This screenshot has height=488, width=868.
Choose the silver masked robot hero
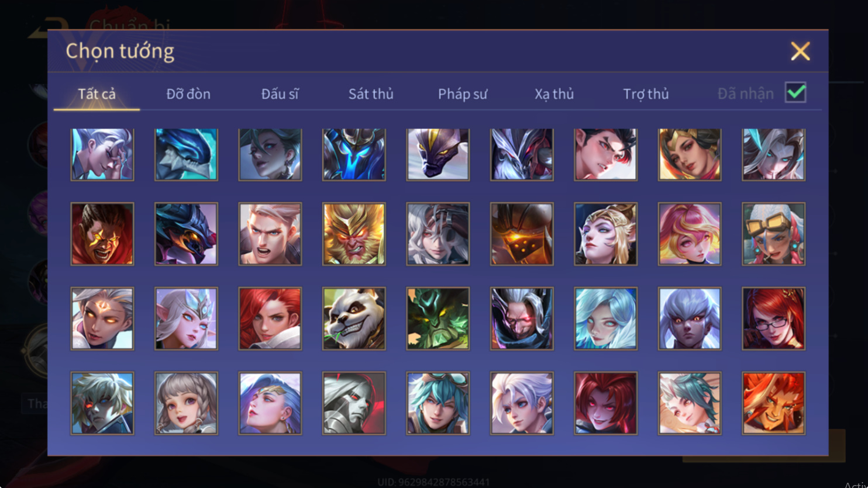[x=354, y=403]
